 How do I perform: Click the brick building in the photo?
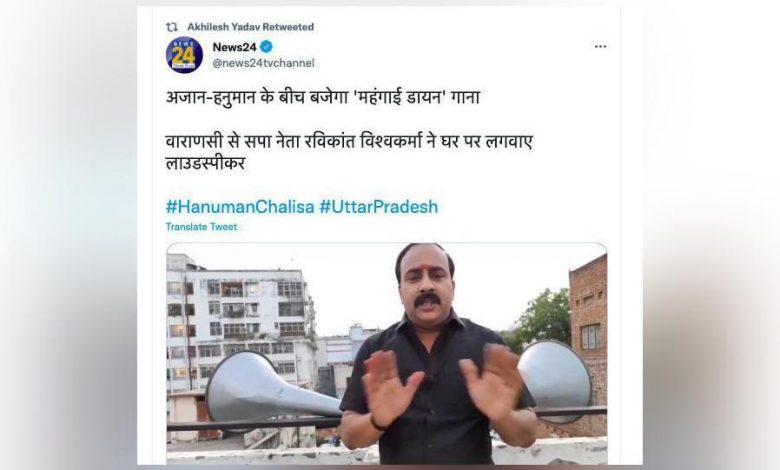(587, 338)
